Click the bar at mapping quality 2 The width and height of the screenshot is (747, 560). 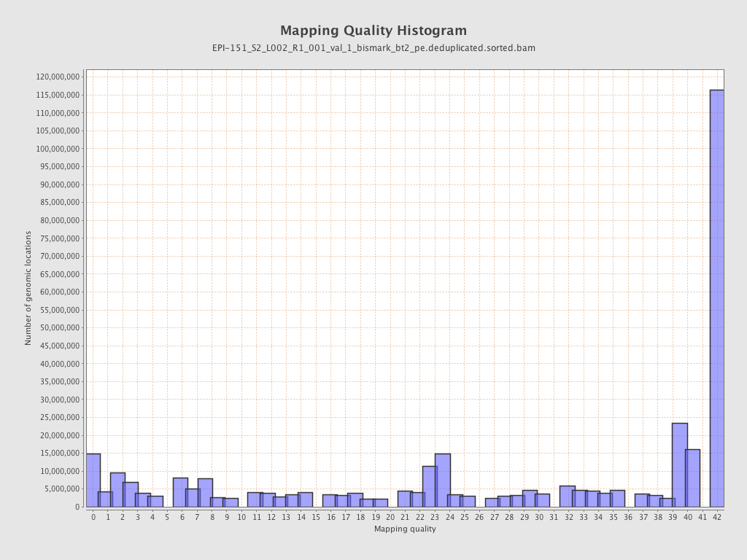pyautogui.click(x=117, y=490)
